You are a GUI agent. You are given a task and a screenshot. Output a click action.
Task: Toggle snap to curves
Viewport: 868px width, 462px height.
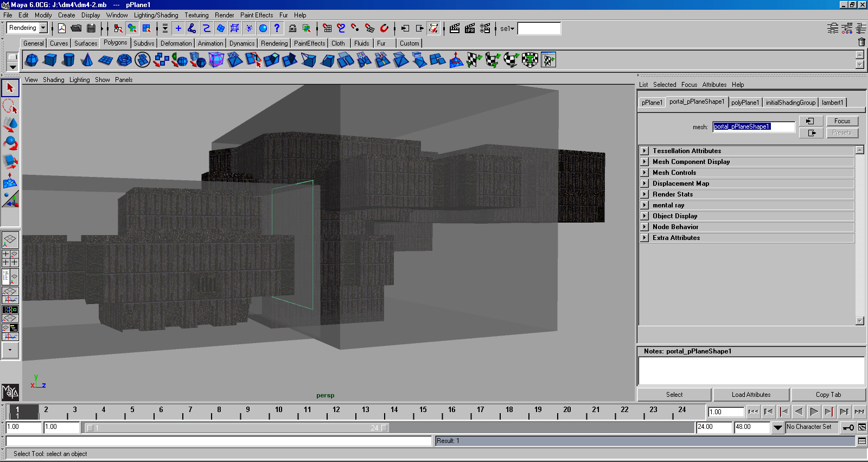tap(341, 28)
